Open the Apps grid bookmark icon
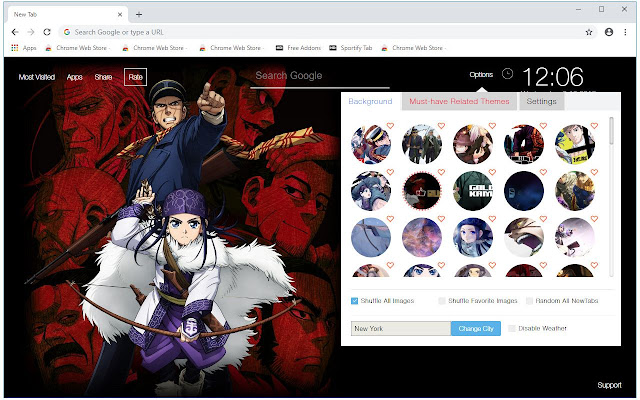 tap(15, 48)
